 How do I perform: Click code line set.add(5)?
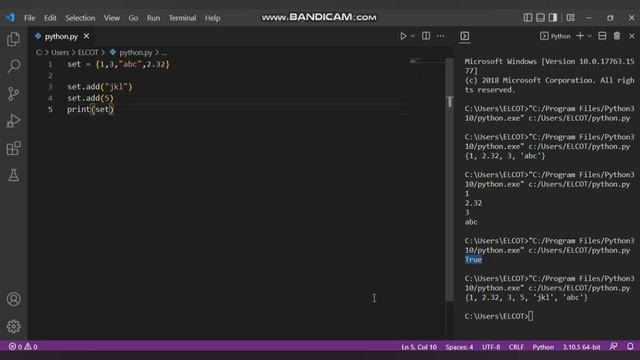tap(91, 98)
